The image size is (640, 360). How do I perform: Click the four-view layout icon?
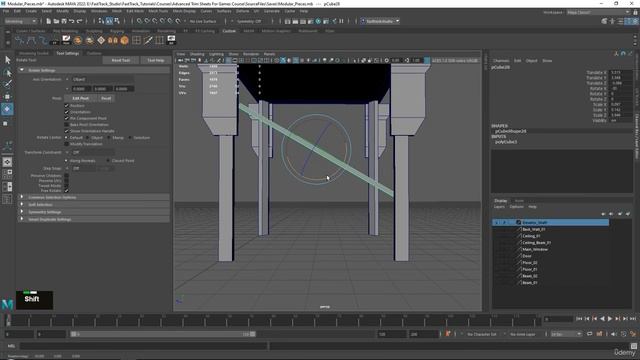click(7, 174)
